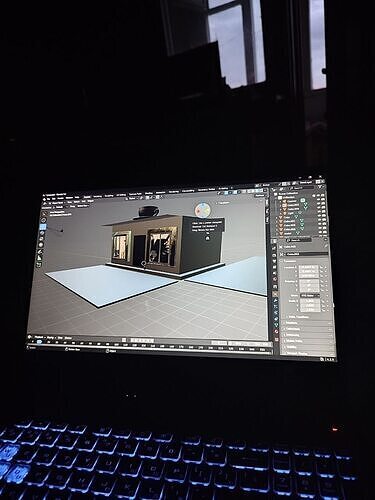Click the timeline play controls
This screenshot has height=500, width=375.
point(142,340)
